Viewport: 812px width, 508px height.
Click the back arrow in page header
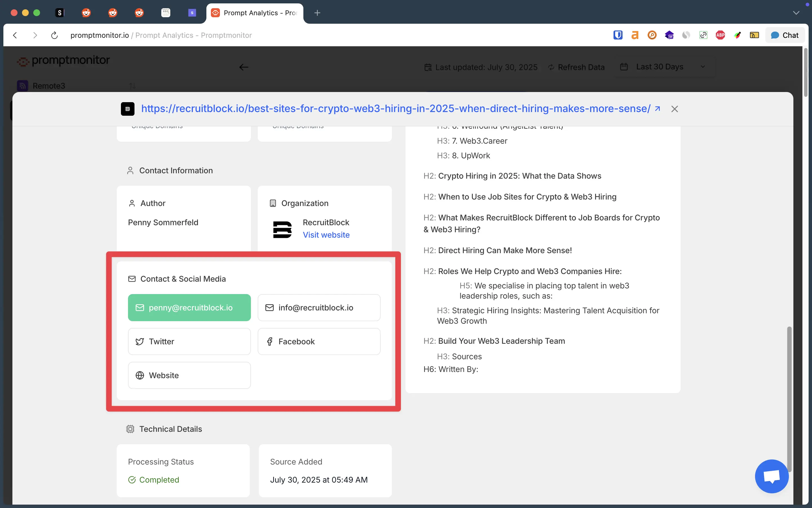coord(244,67)
